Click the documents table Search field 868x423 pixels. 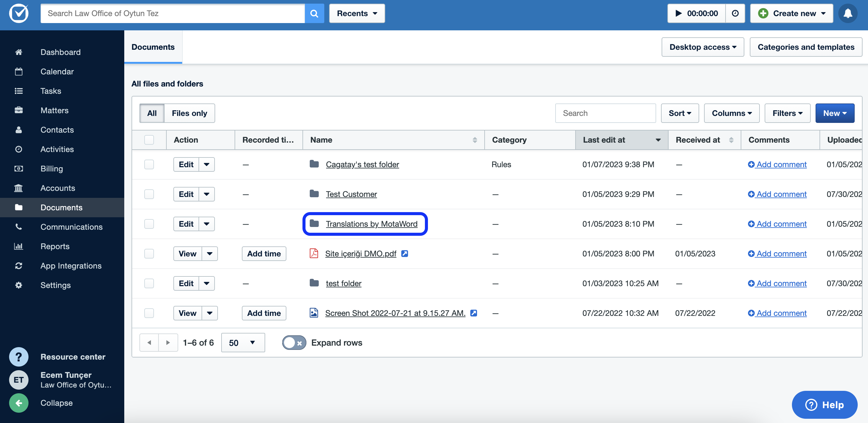click(605, 113)
